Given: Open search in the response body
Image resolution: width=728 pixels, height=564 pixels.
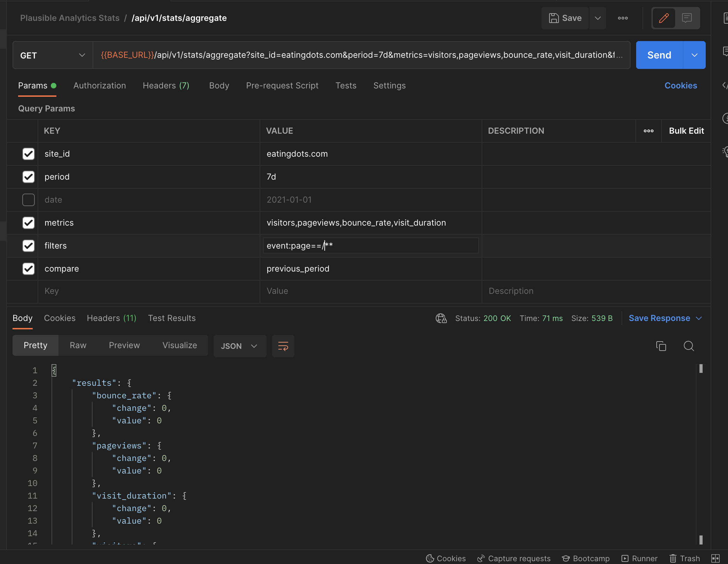Looking at the screenshot, I should [688, 346].
